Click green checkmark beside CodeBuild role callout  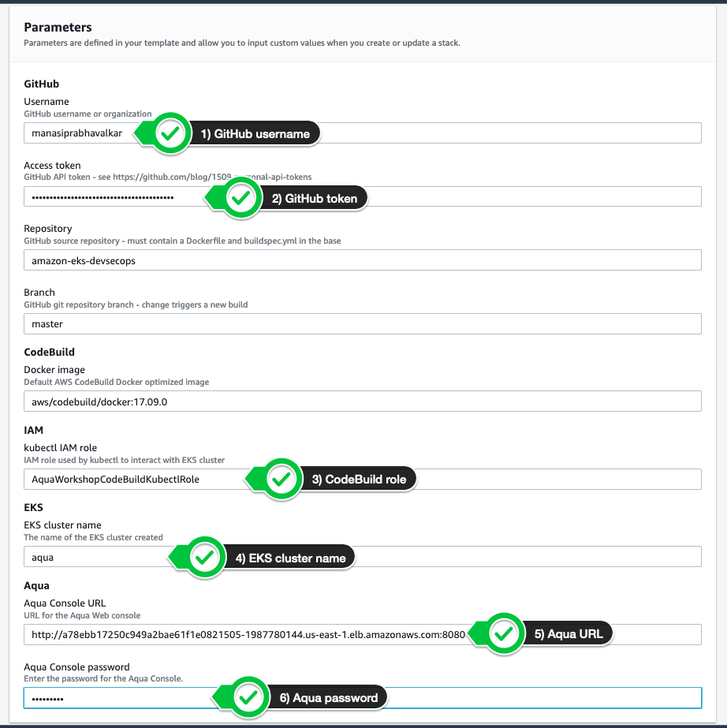[x=279, y=479]
